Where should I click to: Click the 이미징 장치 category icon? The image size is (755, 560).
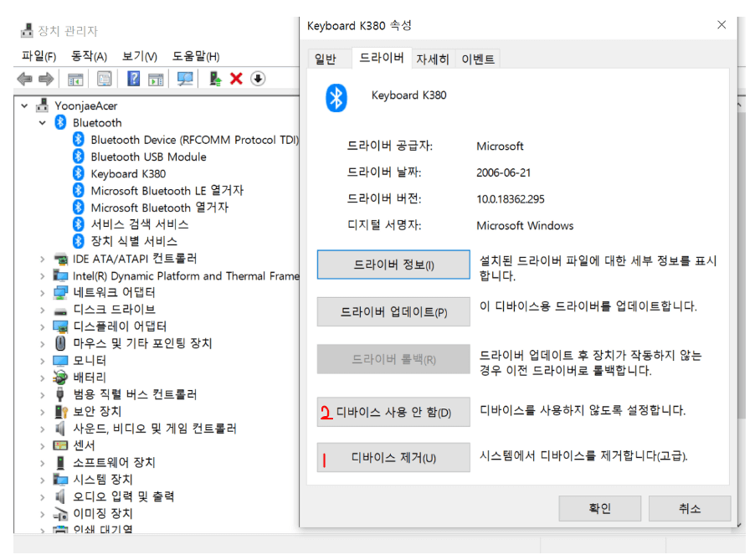(60, 514)
